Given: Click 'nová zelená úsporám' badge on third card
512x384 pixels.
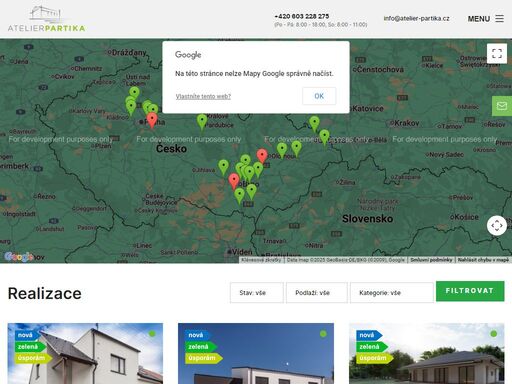Looking at the screenshot, I should 374,347.
